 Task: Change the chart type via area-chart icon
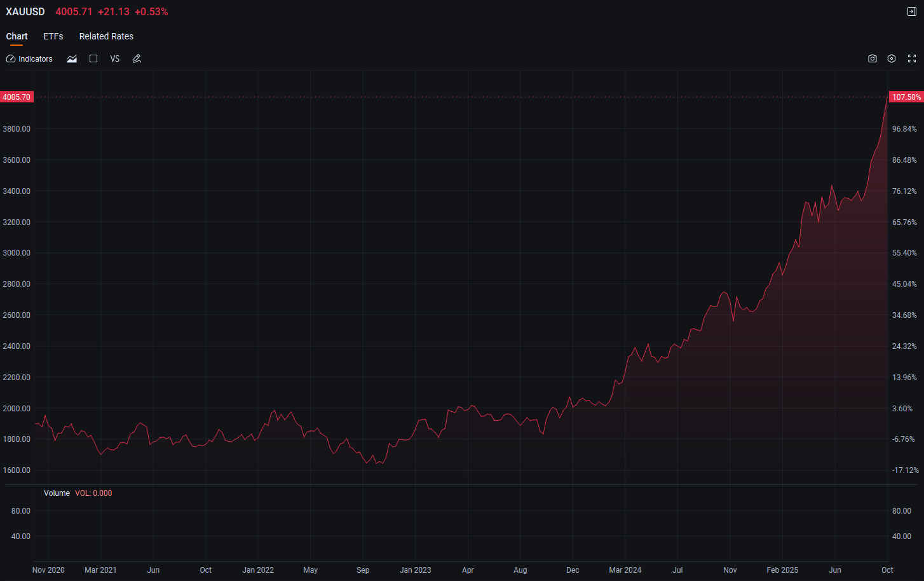point(72,58)
